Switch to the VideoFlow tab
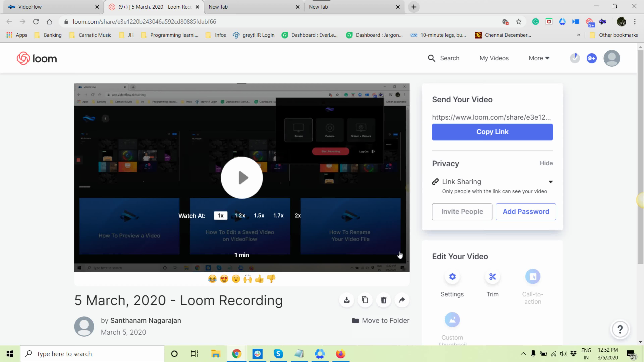This screenshot has height=362, width=644. click(x=53, y=7)
